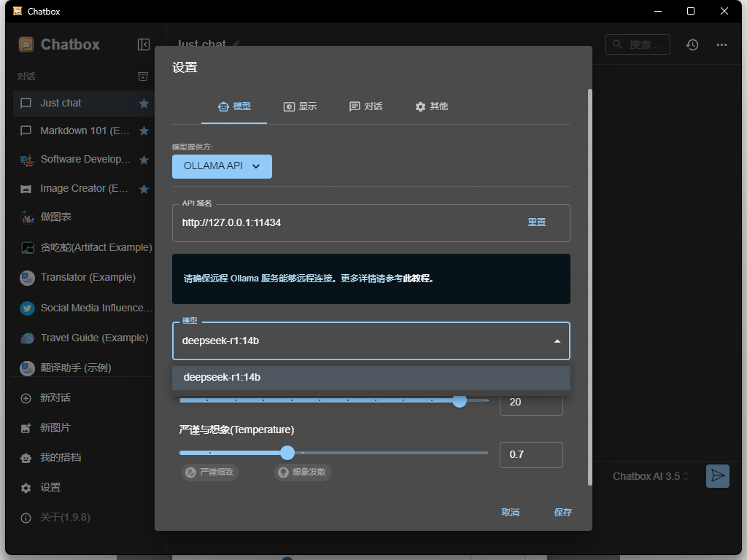
Task: Click the Software Developer avatar icon
Action: [x=27, y=160]
